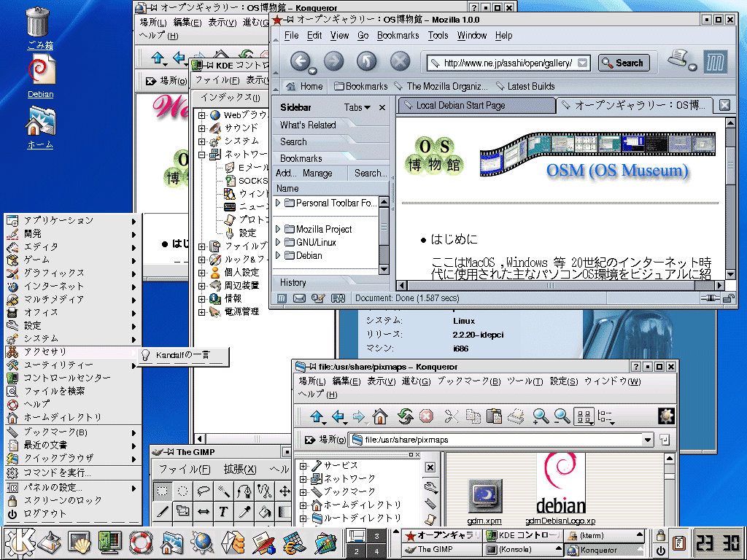
Task: Open the URL history dropdown in Mozilla
Action: (582, 63)
